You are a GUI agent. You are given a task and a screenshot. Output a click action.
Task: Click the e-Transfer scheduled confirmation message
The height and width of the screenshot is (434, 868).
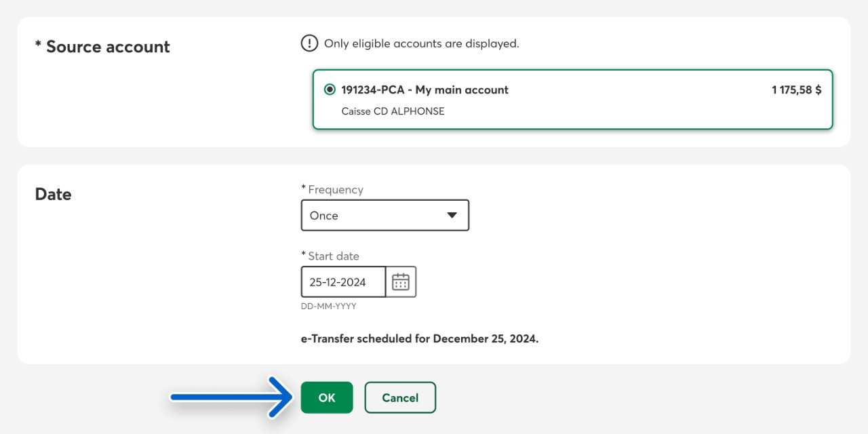point(420,338)
